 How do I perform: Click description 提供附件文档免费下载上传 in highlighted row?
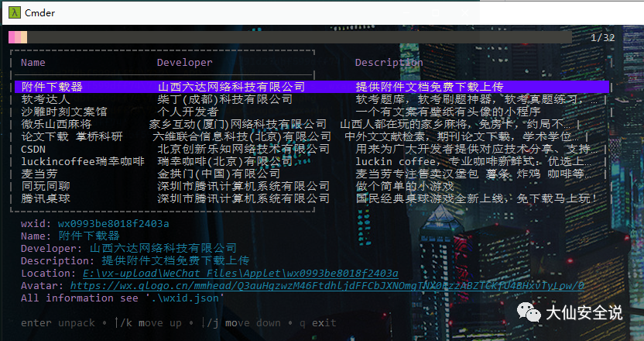click(x=430, y=87)
